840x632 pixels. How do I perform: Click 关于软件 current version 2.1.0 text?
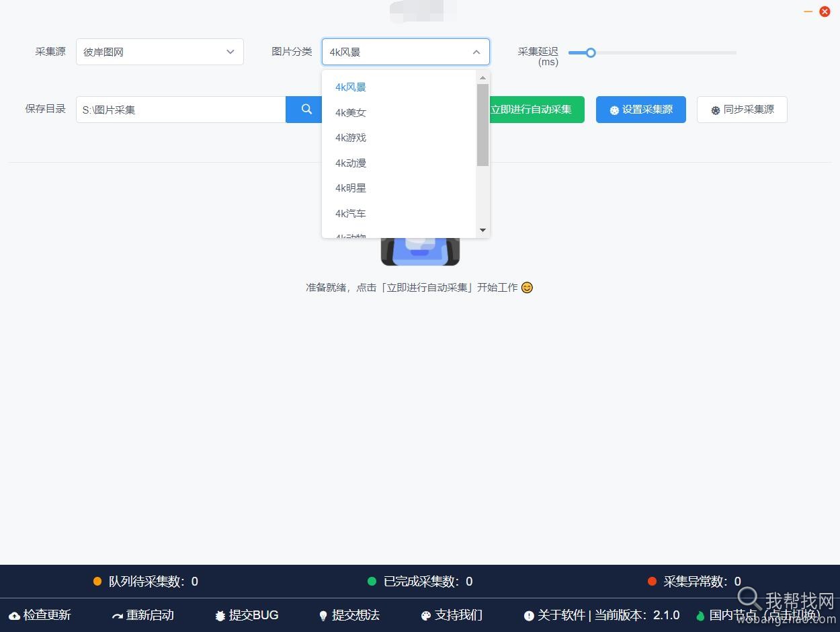(602, 615)
